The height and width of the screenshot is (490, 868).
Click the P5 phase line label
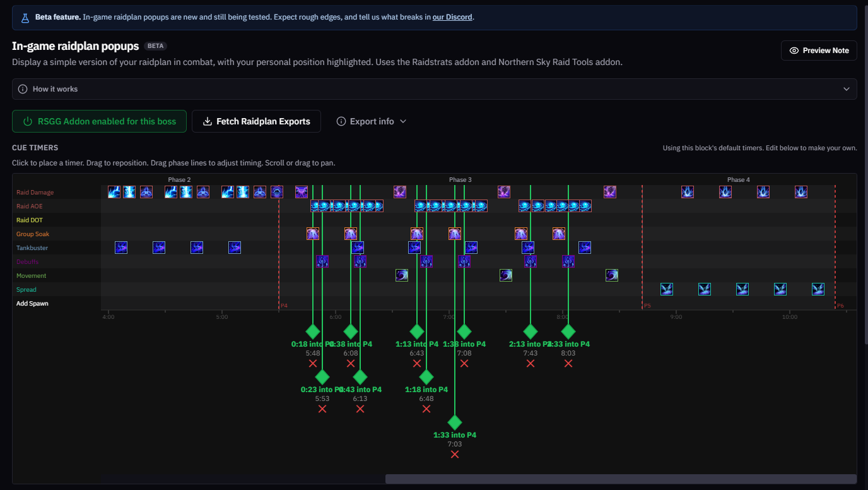click(x=647, y=306)
